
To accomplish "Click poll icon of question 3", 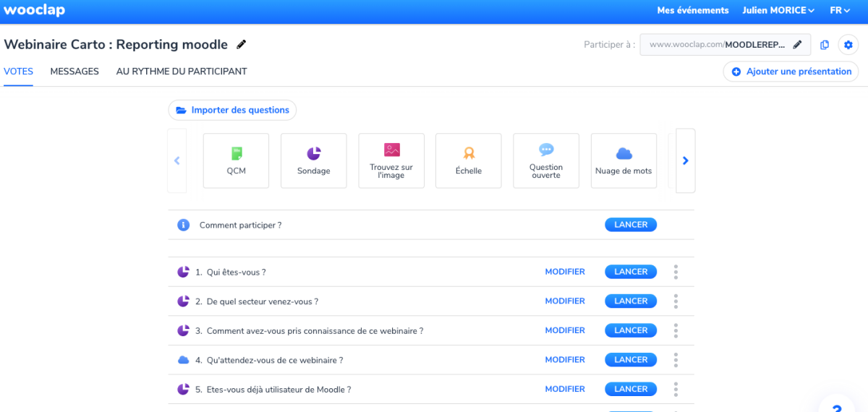I will 183,330.
